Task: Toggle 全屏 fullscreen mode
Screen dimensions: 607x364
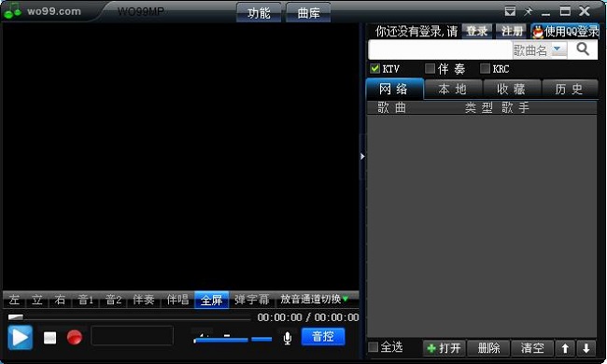Action: (x=211, y=300)
